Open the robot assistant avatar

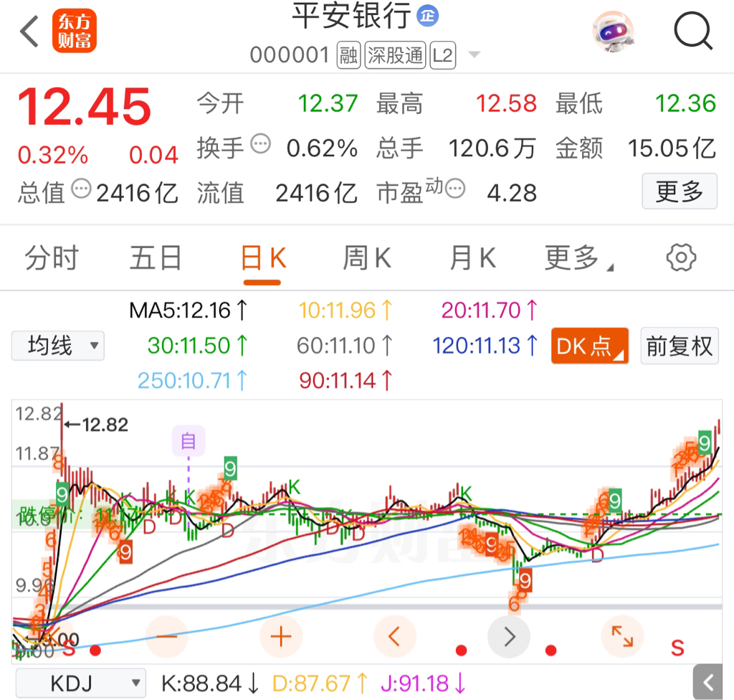point(614,32)
